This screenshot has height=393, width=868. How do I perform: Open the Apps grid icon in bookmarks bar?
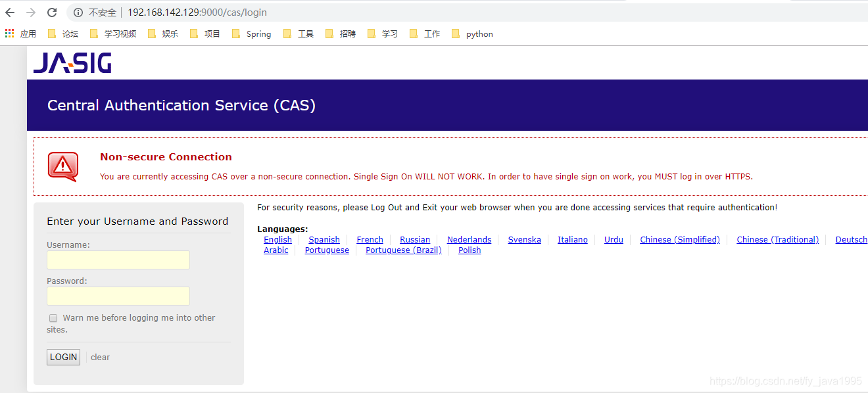pos(10,34)
